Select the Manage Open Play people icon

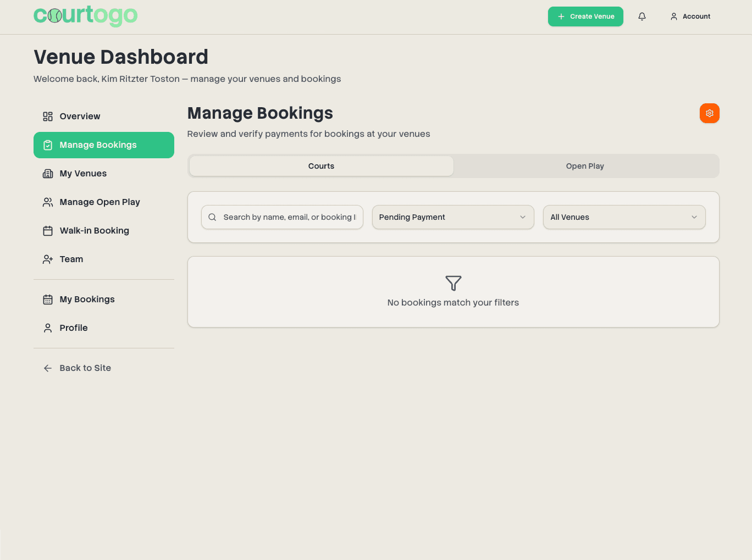click(48, 202)
